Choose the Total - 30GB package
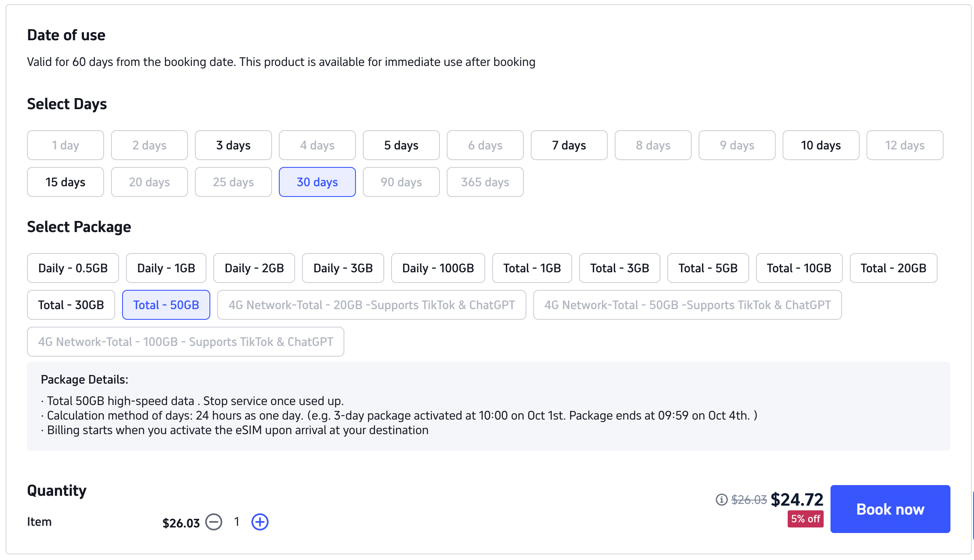This screenshot has height=560, width=974. (x=71, y=305)
